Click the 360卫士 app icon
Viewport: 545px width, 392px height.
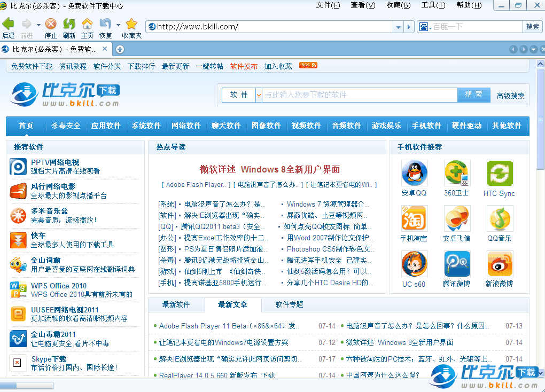[456, 174]
